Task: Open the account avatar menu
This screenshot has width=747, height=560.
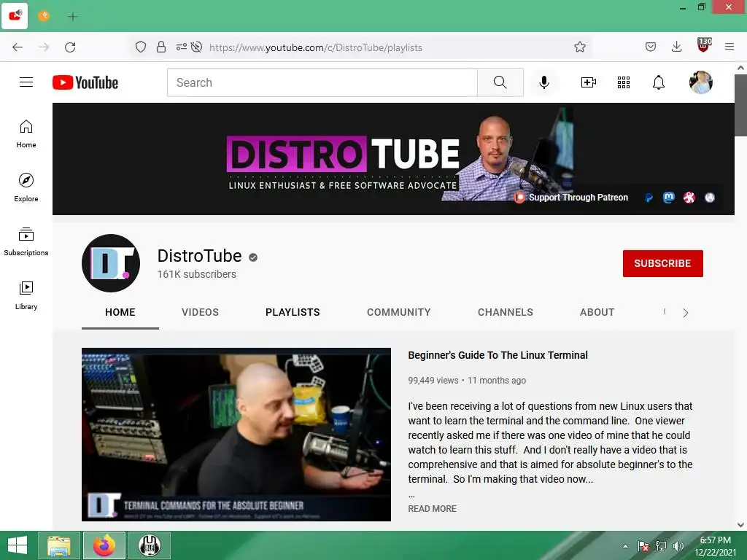Action: click(701, 82)
